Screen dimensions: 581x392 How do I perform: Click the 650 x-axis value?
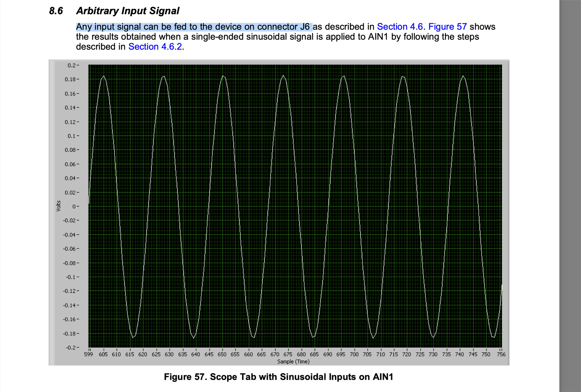[x=222, y=354]
